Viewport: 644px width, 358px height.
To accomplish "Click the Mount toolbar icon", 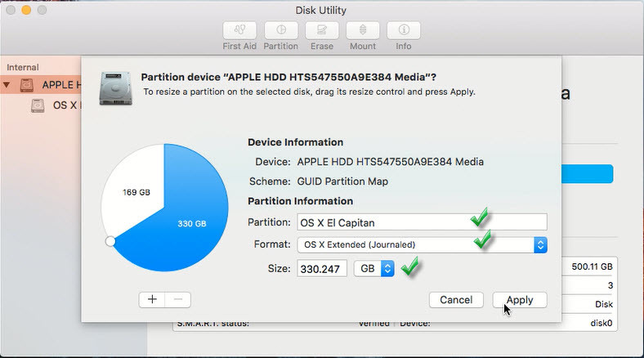I will coord(363,30).
